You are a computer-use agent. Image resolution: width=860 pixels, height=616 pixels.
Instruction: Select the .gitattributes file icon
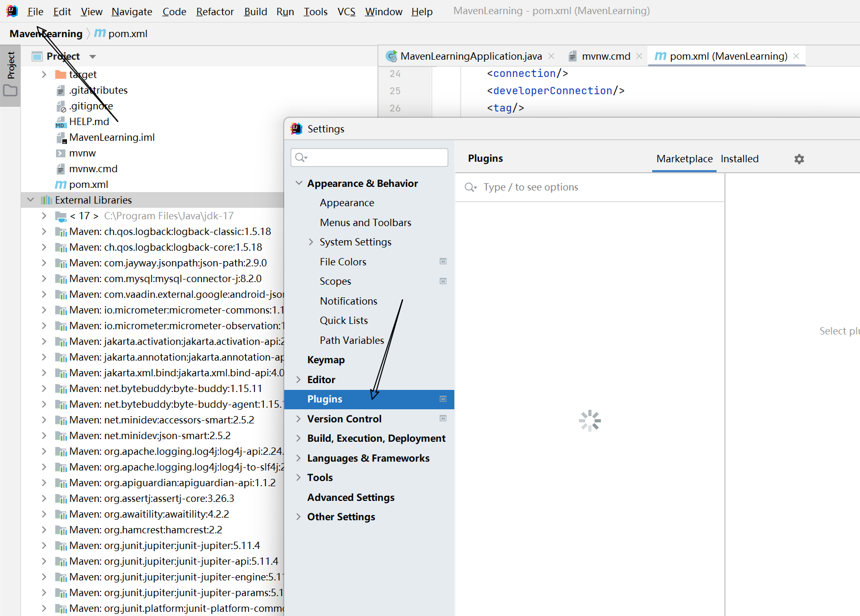[x=61, y=91]
